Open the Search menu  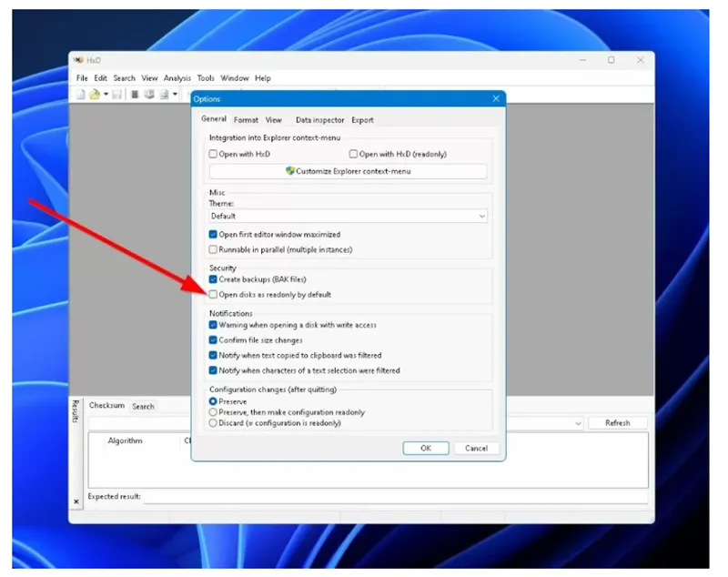pos(124,78)
